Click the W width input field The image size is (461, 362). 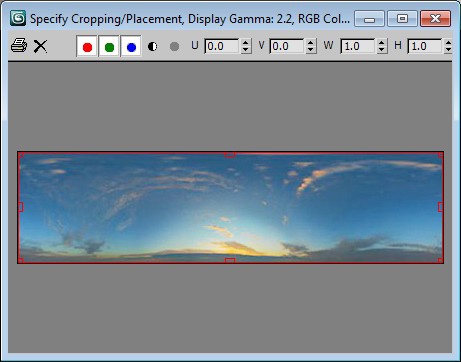[358, 46]
